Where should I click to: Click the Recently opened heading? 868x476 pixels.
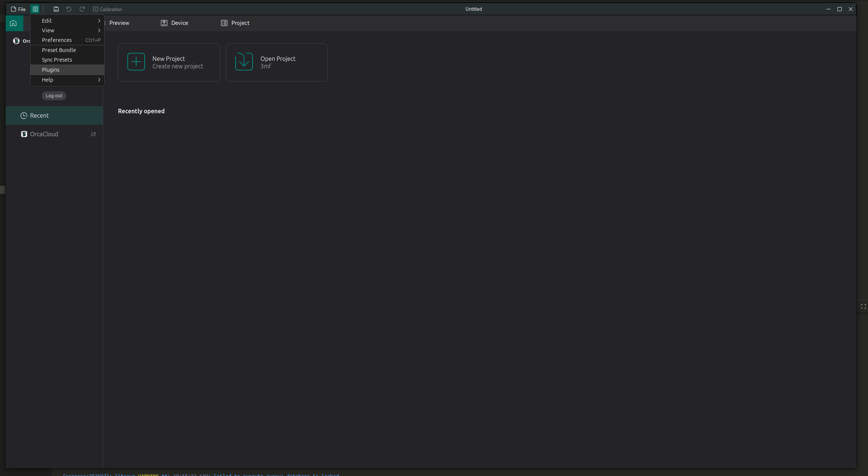pyautogui.click(x=141, y=111)
